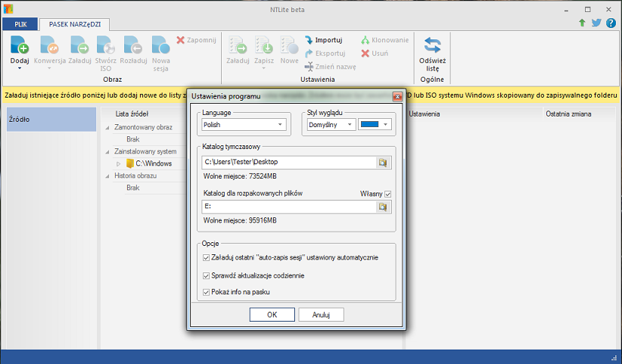This screenshot has width=622, height=364.
Task: Collapse the Zamontowany obraz group
Action: pos(107,128)
